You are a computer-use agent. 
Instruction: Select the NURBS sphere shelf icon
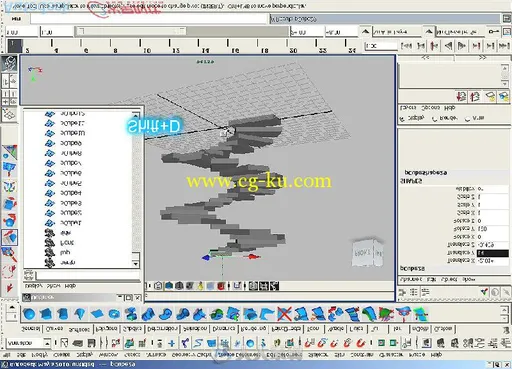(x=29, y=314)
